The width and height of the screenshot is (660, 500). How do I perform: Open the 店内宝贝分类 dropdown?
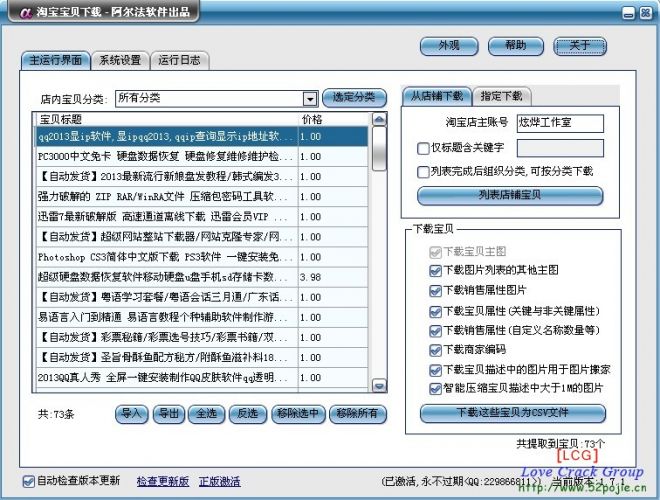point(310,98)
